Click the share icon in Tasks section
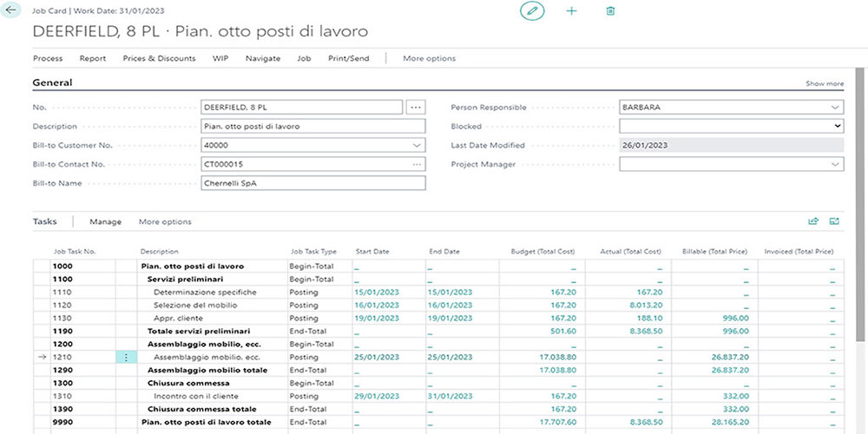Viewport: 868px width, 434px height. pyautogui.click(x=813, y=221)
